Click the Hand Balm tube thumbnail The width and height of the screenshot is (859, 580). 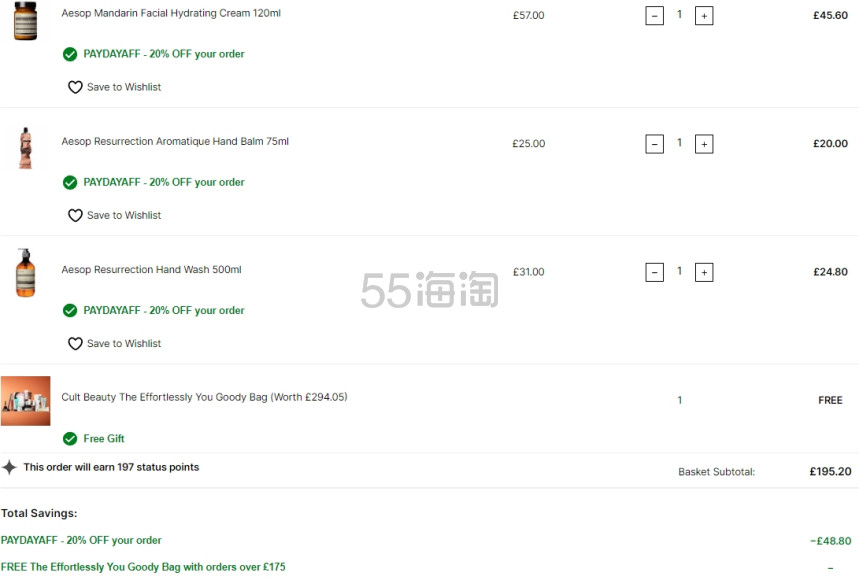[25, 148]
